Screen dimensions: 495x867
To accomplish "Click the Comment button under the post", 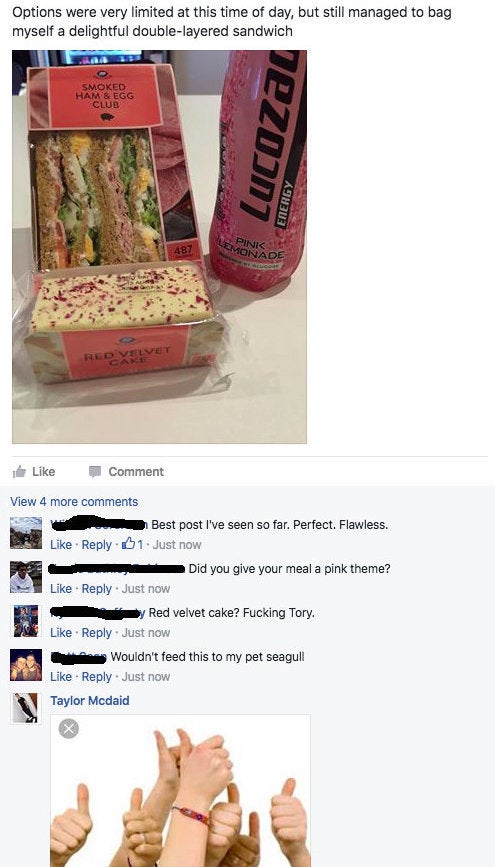I will tap(127, 472).
